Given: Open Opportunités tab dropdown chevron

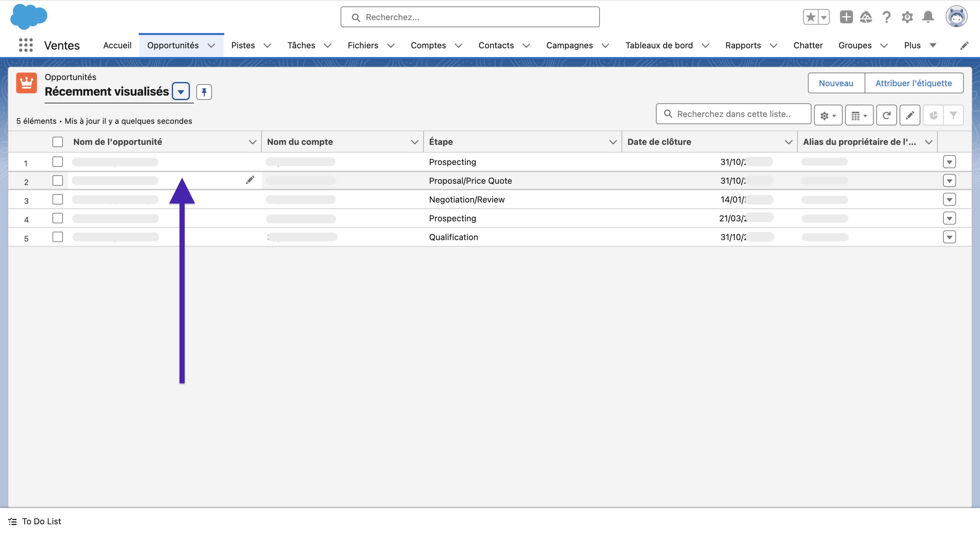Looking at the screenshot, I should pyautogui.click(x=211, y=46).
